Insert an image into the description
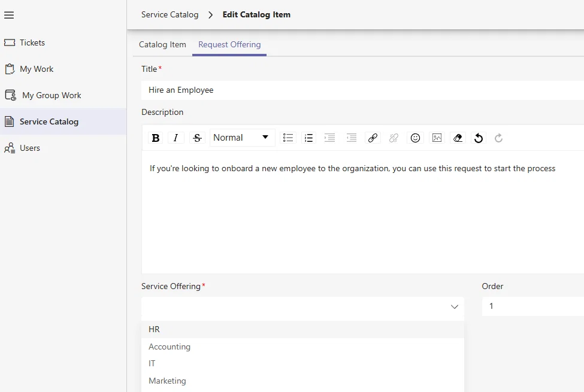This screenshot has width=584, height=392. 437,138
